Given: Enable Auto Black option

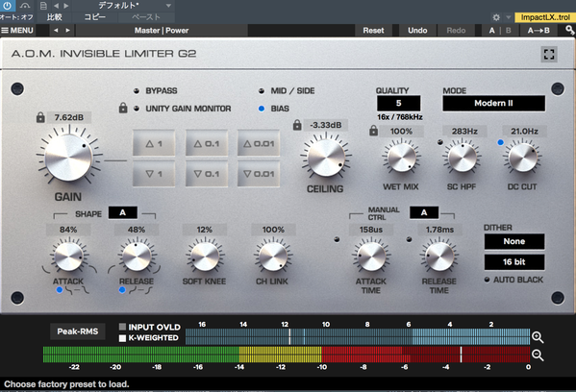Looking at the screenshot, I should tap(488, 280).
